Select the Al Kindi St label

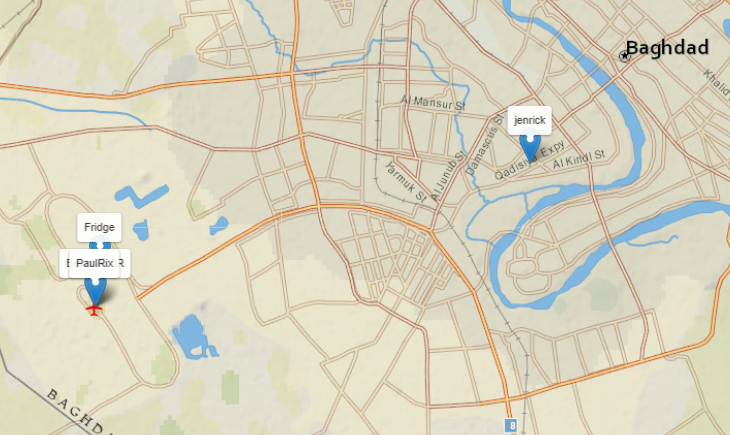click(578, 159)
